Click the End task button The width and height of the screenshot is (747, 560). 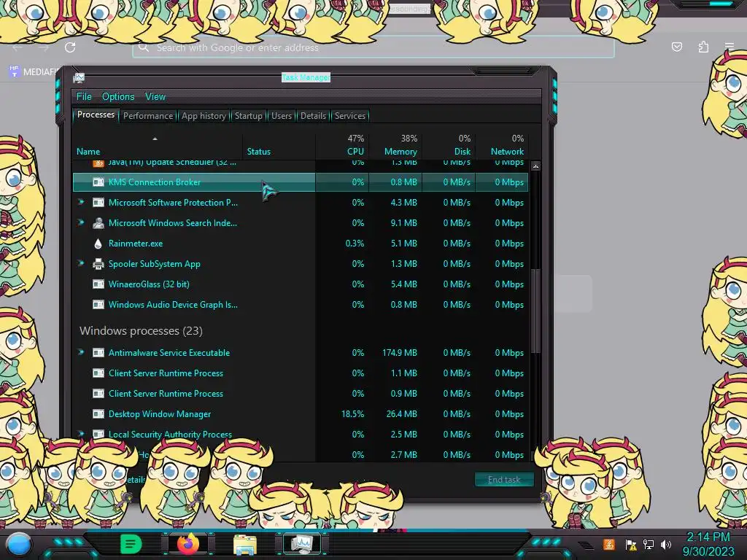click(x=504, y=480)
